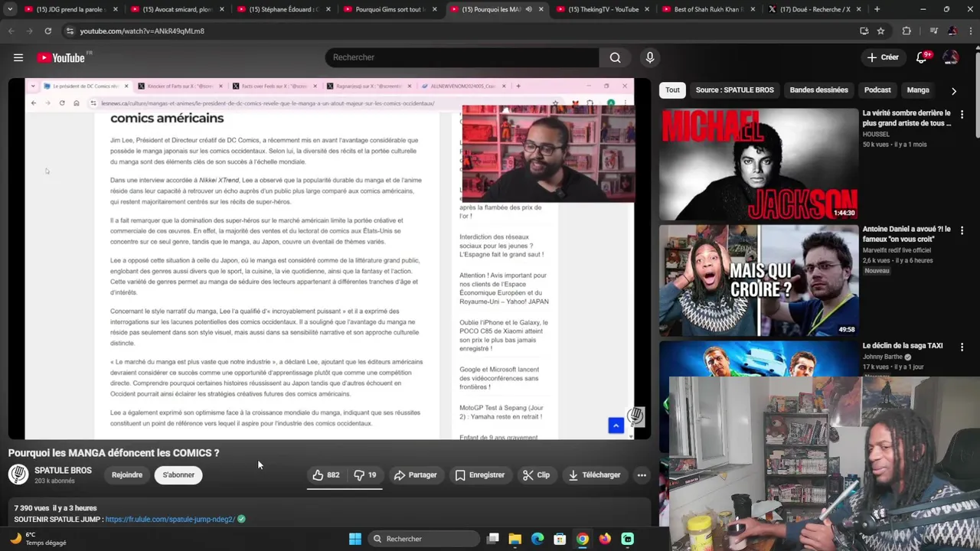Image resolution: width=980 pixels, height=551 pixels.
Task: Open a new Chrome tab
Action: [877, 9]
